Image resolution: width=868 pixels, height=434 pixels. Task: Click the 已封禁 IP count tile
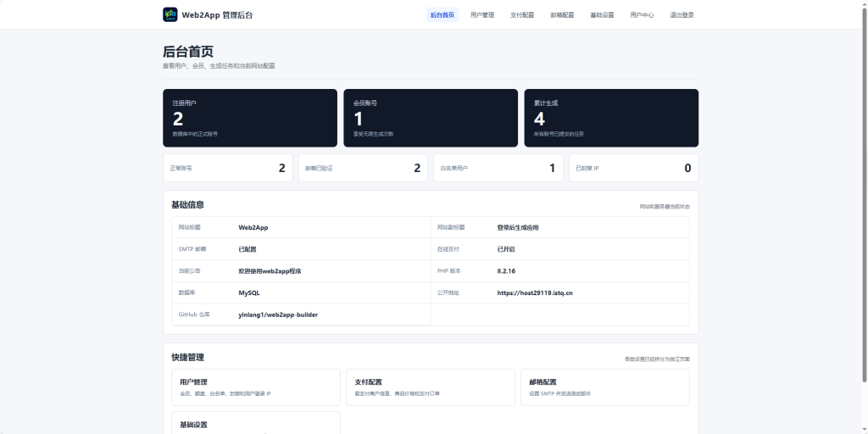[633, 168]
